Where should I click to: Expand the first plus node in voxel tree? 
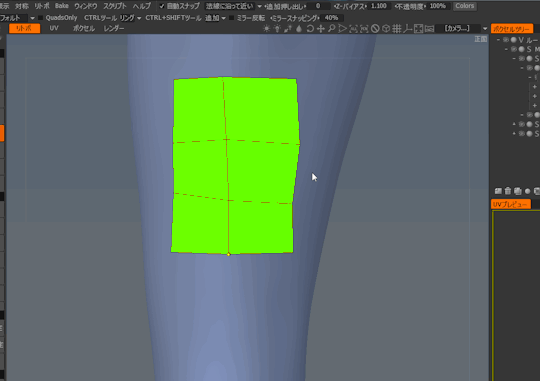pos(534,87)
